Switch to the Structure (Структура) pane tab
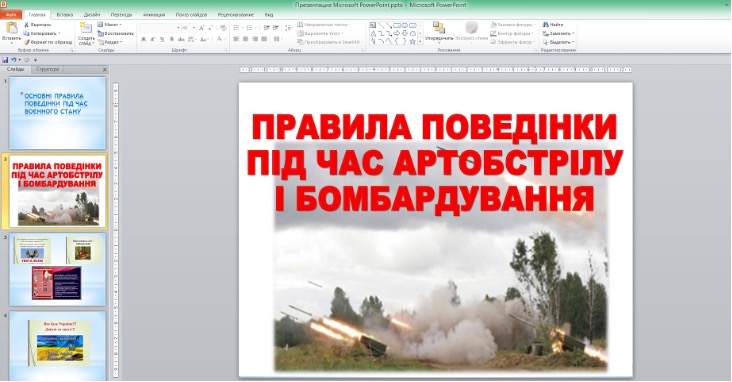The width and height of the screenshot is (732, 382). [x=47, y=69]
